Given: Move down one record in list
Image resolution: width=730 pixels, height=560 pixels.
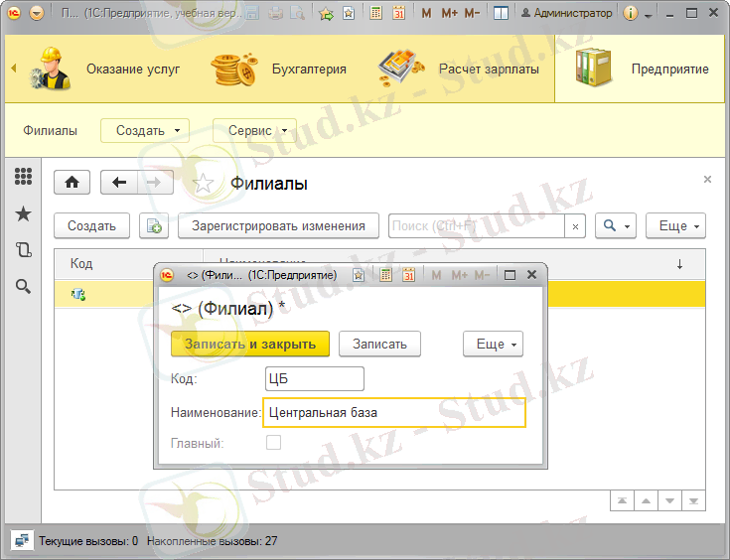Looking at the screenshot, I should [669, 500].
